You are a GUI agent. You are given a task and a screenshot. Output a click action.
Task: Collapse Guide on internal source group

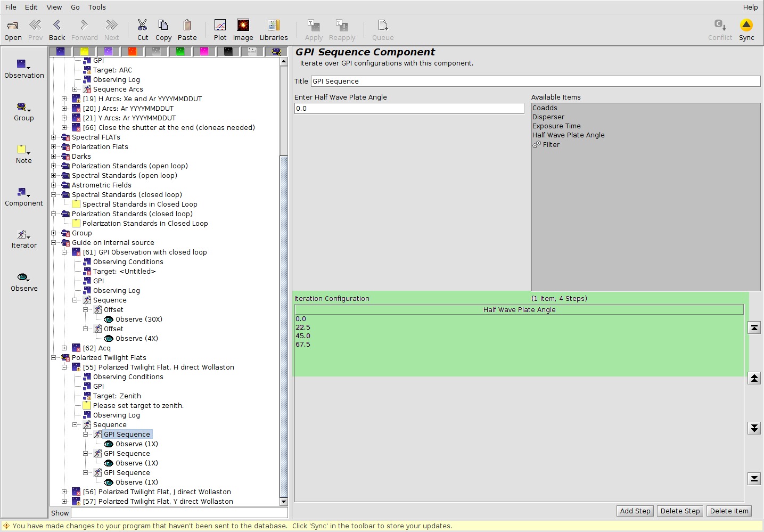(54, 243)
